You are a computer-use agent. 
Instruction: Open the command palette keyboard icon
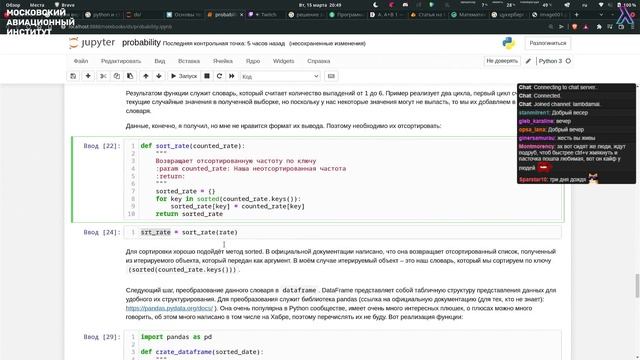click(331, 76)
